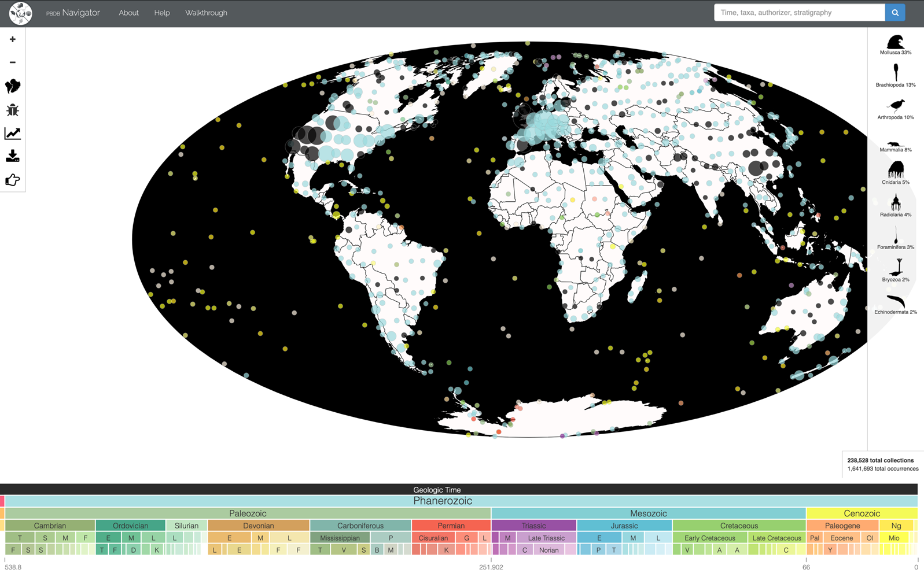Viewport: 924px width, 577px height.
Task: Select the Mississippian epoch
Action: (x=340, y=538)
